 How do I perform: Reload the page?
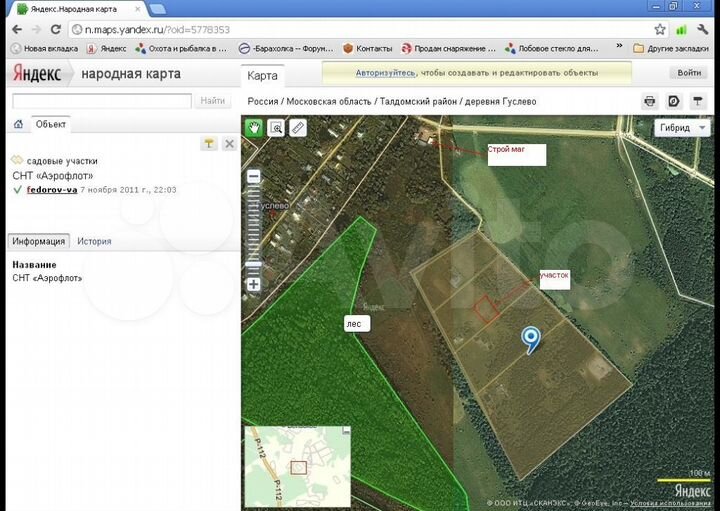tap(56, 29)
